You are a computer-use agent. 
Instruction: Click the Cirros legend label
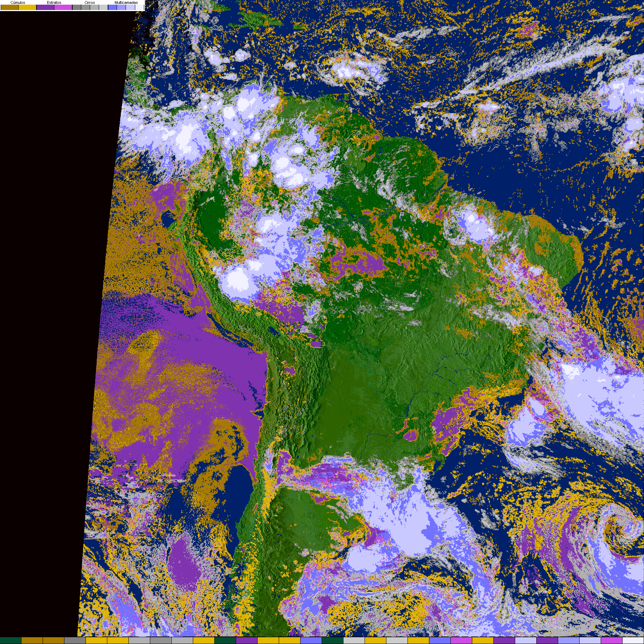[90, 3]
